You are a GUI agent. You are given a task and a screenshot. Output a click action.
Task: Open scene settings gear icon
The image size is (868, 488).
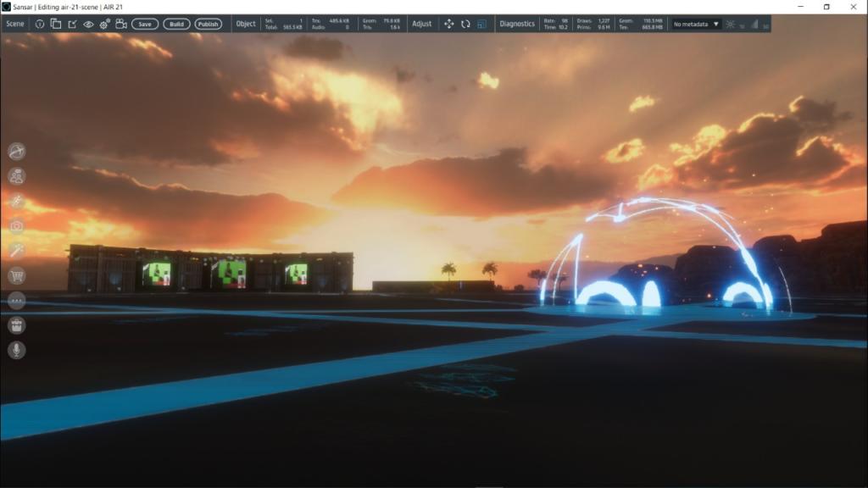pos(104,24)
